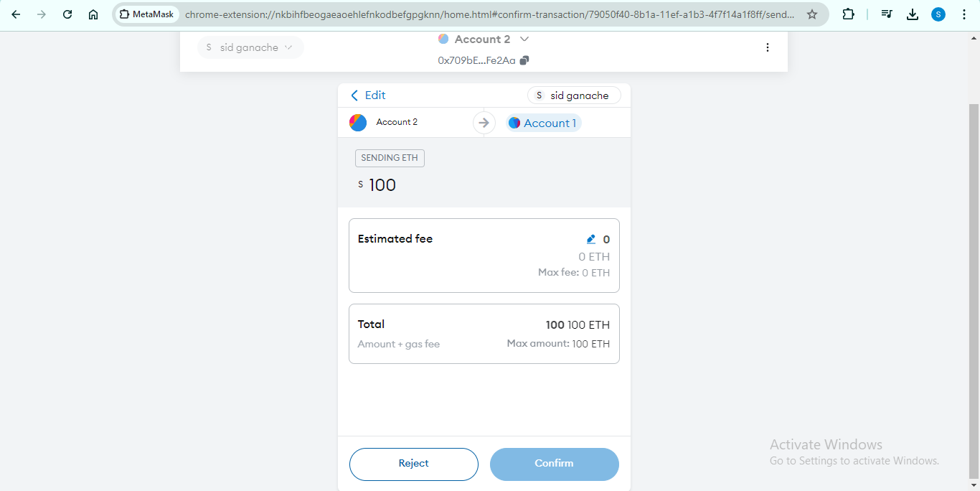Click Edit to go back to the transaction
This screenshot has width=980, height=491.
[368, 95]
